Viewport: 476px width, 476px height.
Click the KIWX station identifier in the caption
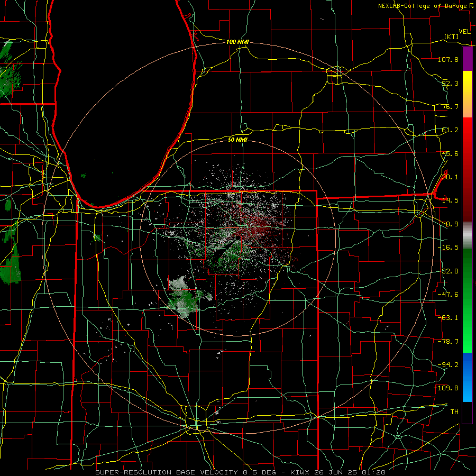pyautogui.click(x=300, y=472)
